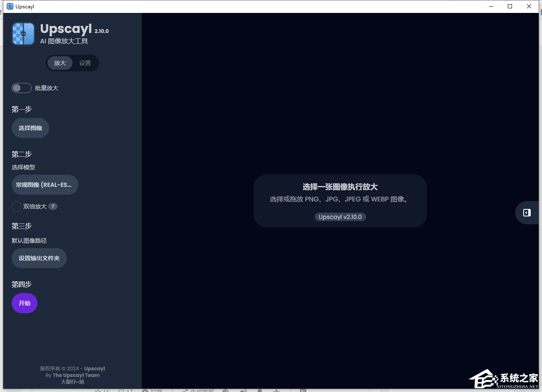Viewport: 542px width, 392px height.
Task: Minimize the Upscayl window
Action: point(491,6)
